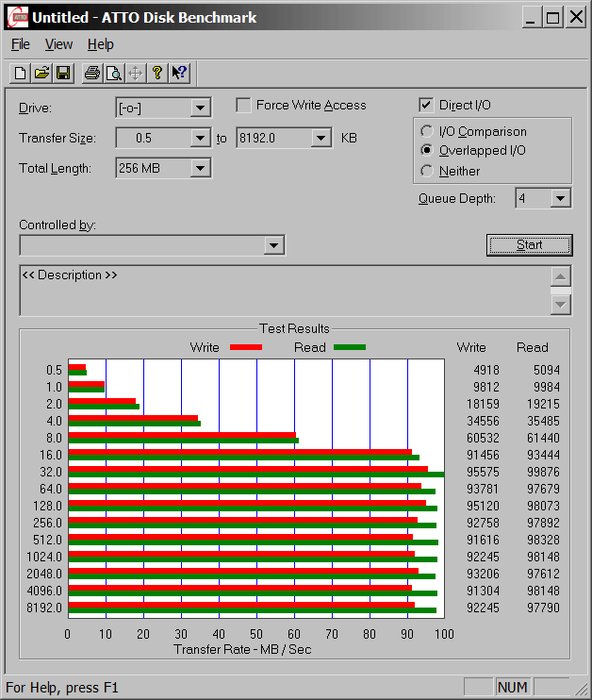Open the File menu
This screenshot has height=700, width=592.
[x=21, y=44]
